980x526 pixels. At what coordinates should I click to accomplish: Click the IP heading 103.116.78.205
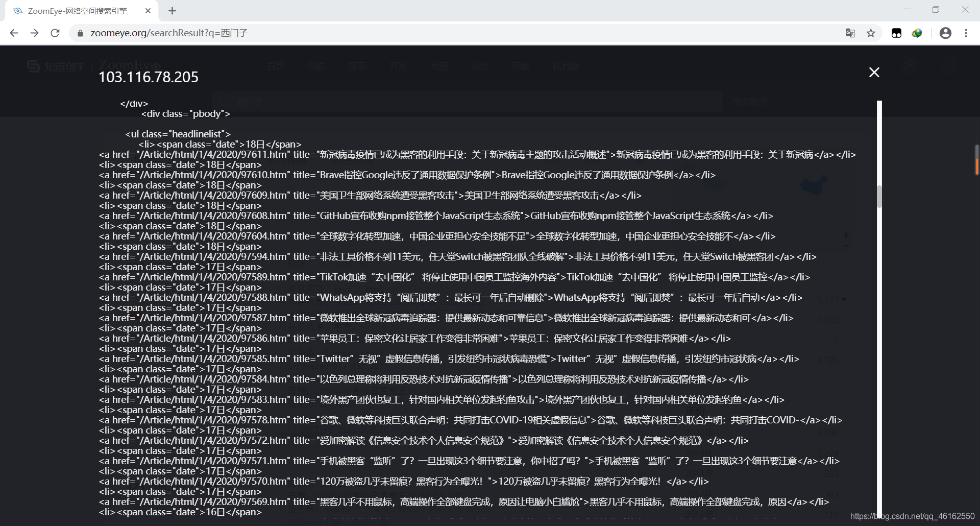[x=149, y=77]
